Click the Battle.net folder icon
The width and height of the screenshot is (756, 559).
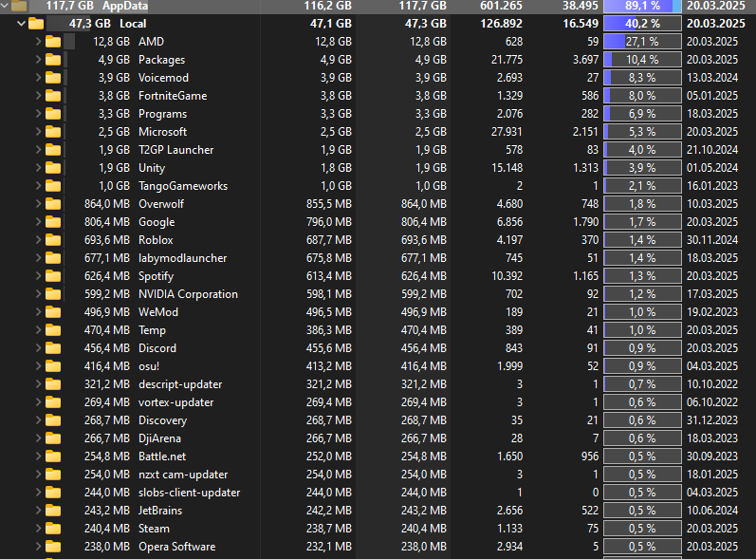(53, 457)
